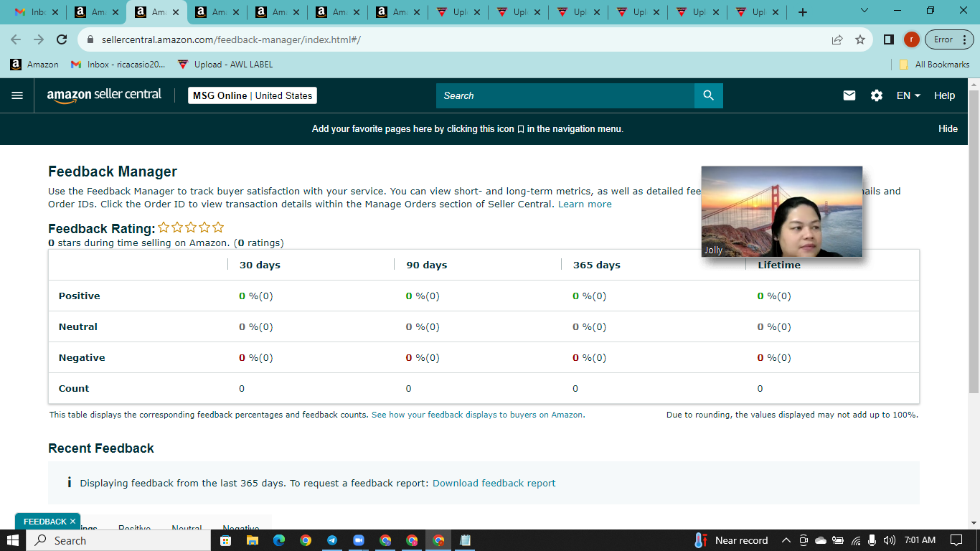The height and width of the screenshot is (551, 980).
Task: Open the Upload AWL LABEL bookmark
Action: 225,64
